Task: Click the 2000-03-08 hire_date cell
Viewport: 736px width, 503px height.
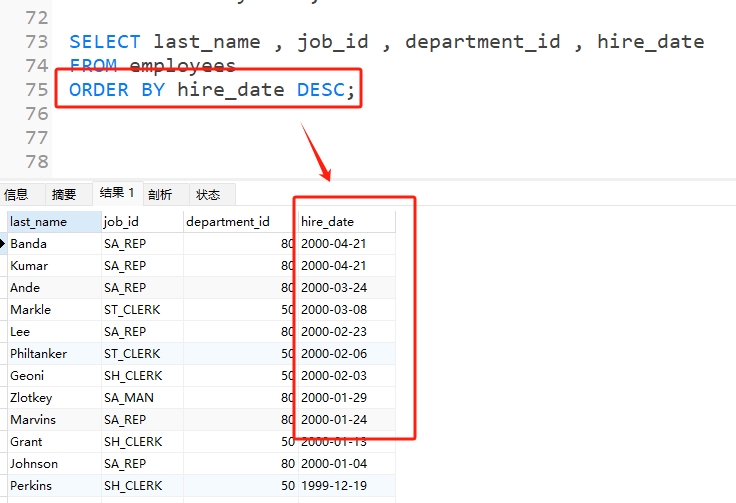Action: (x=346, y=309)
